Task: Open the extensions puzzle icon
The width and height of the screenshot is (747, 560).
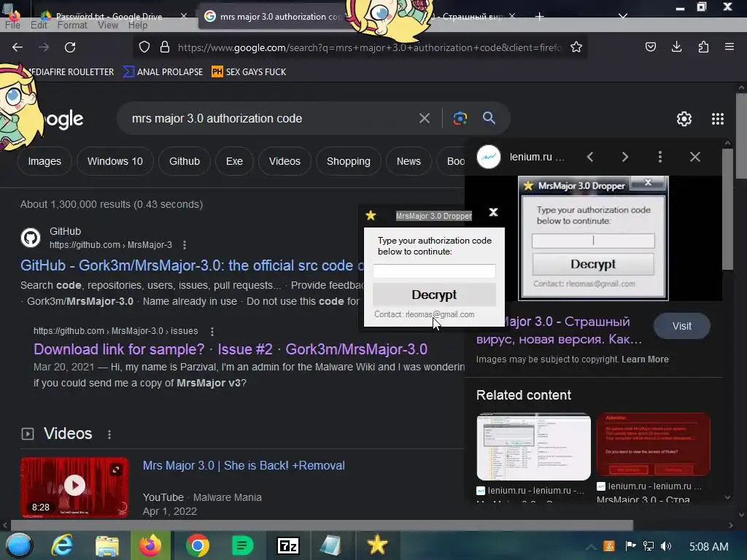Action: tap(703, 47)
